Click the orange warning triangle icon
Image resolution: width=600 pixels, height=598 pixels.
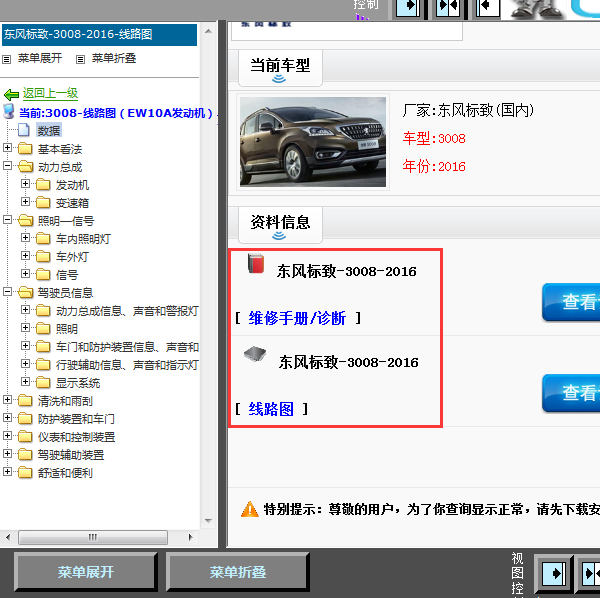[x=250, y=509]
